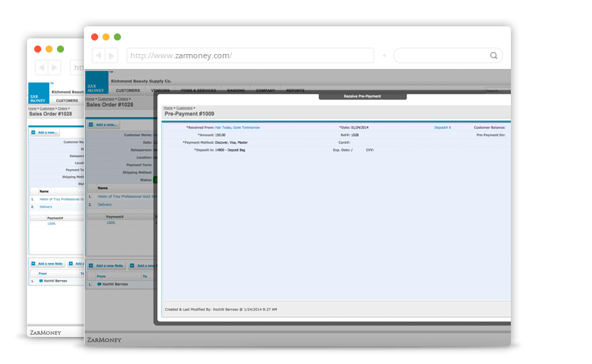
Task: Click Add a new... button in middle window
Action: coord(103,124)
